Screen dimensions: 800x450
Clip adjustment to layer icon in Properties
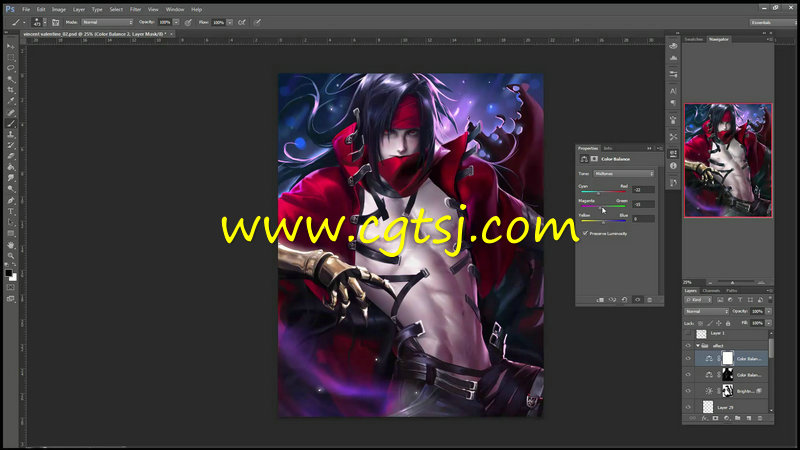tap(600, 300)
